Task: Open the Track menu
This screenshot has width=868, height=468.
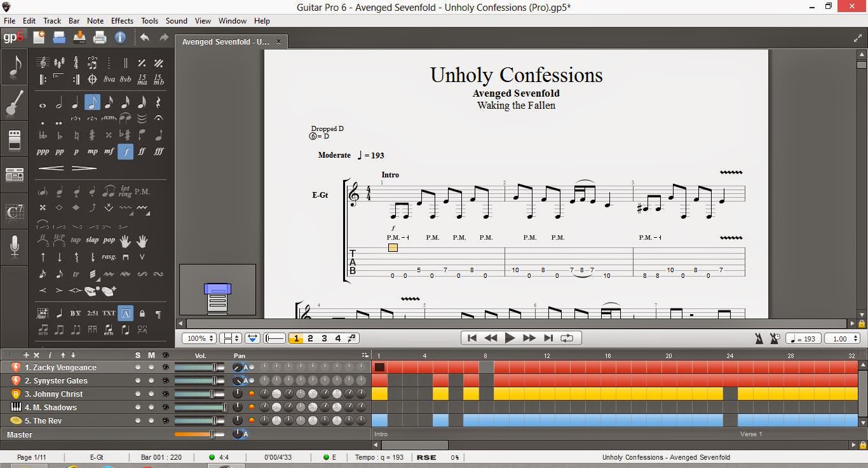Action: coord(52,20)
